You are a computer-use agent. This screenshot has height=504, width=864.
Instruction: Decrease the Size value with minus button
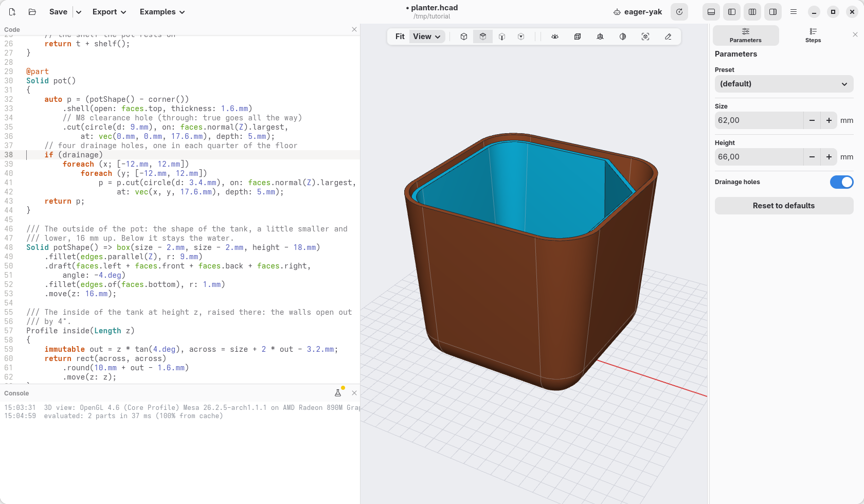[x=812, y=120]
